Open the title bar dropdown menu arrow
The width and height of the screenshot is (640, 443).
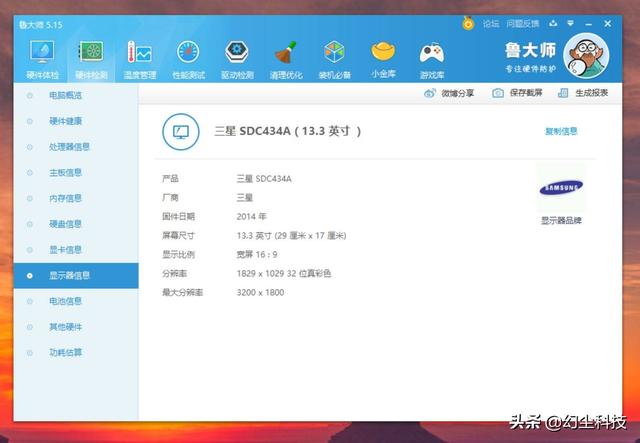pyautogui.click(x=571, y=24)
